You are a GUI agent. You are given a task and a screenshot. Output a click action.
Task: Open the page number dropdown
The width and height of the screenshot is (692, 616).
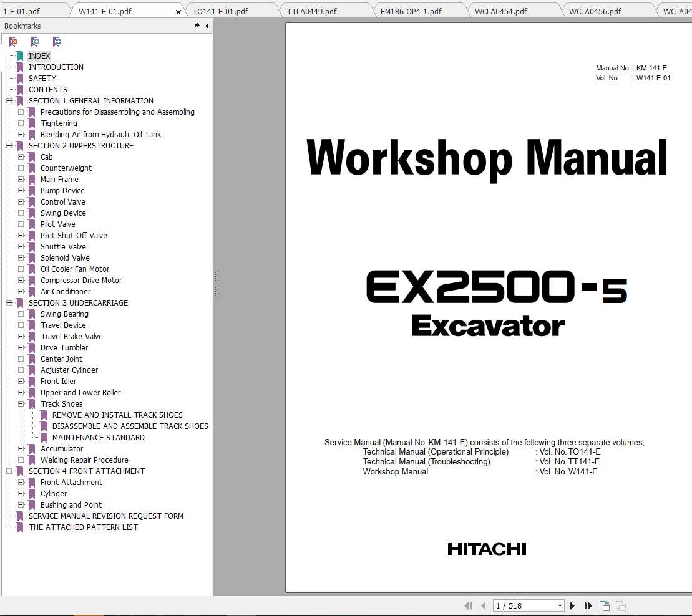point(560,605)
